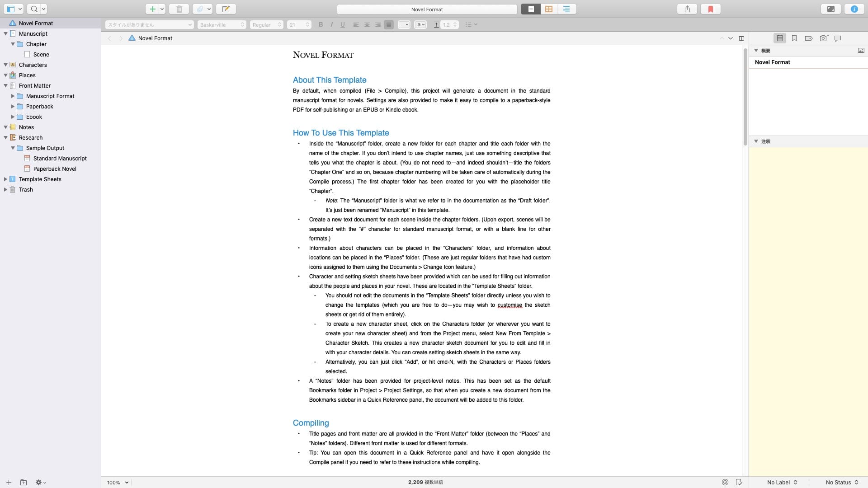The width and height of the screenshot is (868, 488).
Task: Toggle visibility of Characters folder
Action: pos(5,64)
